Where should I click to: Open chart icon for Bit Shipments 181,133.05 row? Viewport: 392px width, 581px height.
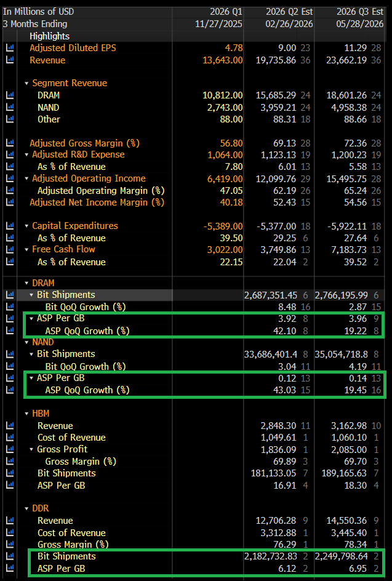[x=10, y=473]
